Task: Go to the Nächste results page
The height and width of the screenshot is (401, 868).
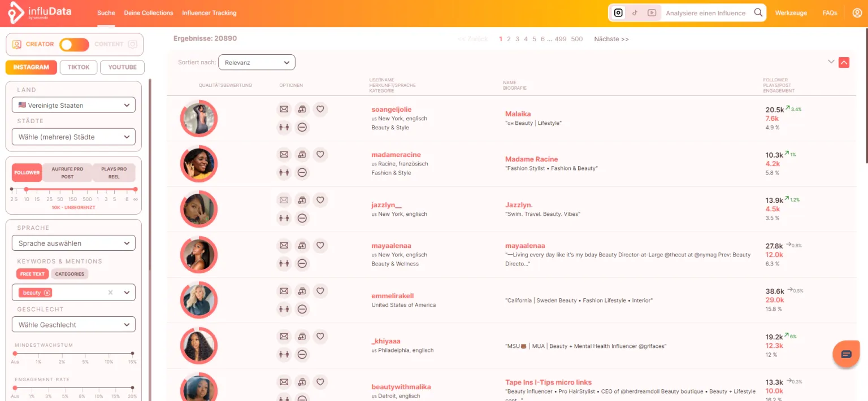Action: pos(611,40)
